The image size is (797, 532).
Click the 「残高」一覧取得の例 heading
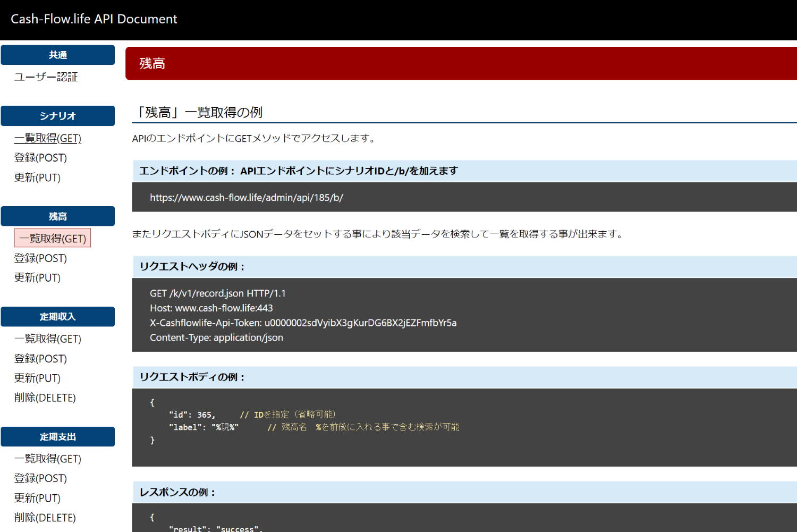[x=199, y=113]
